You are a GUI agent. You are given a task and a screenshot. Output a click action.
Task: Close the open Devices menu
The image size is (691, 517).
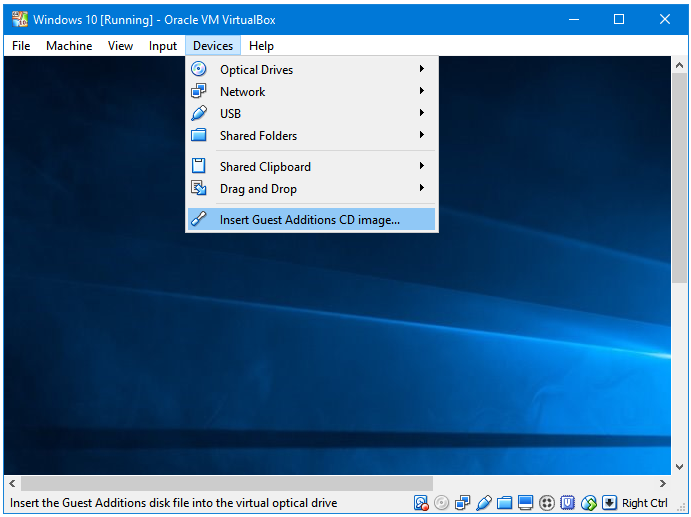(213, 46)
